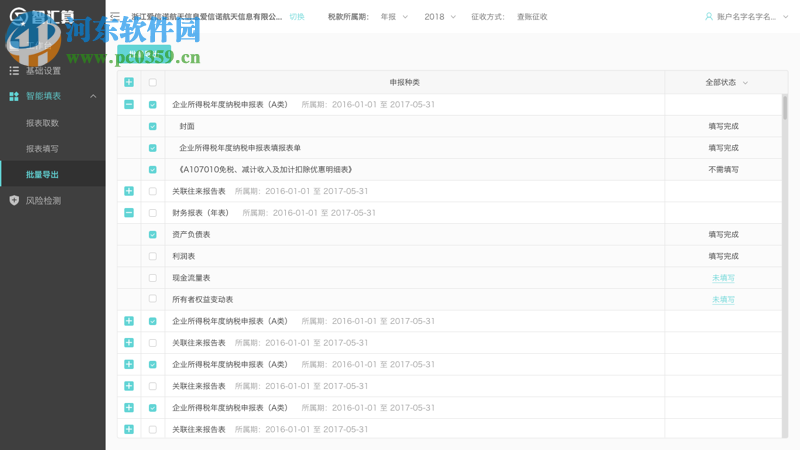800x450 pixels.
Task: Check the 所有者权益变动表 checkbox
Action: [x=153, y=298]
